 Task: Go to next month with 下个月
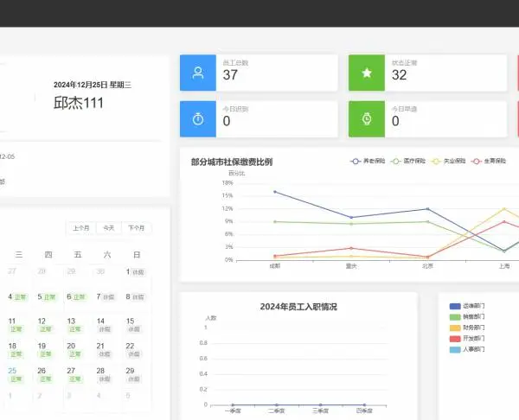[x=137, y=228]
